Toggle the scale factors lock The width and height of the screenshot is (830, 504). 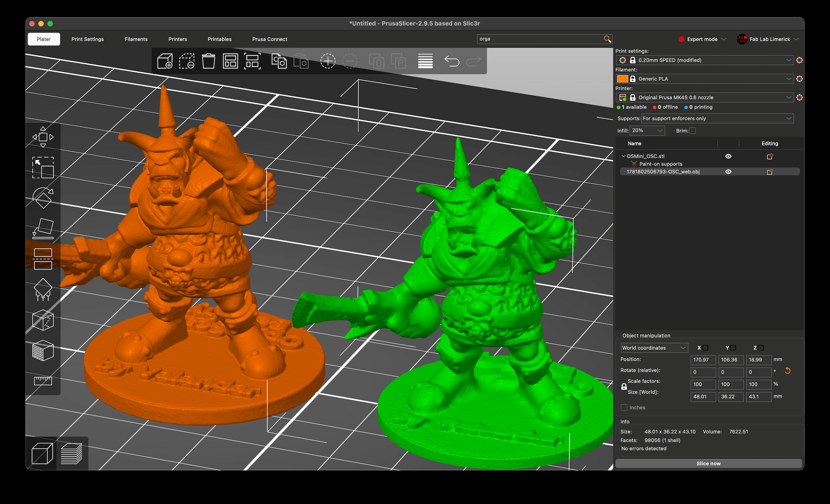click(x=624, y=386)
